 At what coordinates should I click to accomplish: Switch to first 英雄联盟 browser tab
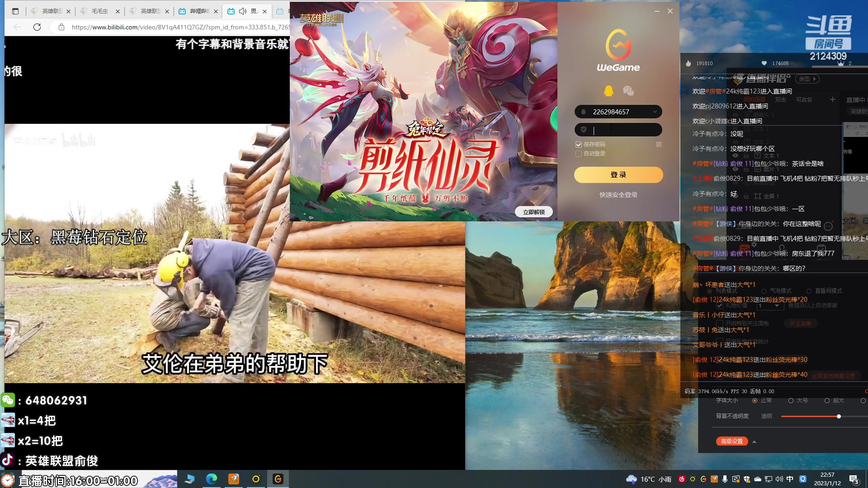click(x=51, y=11)
